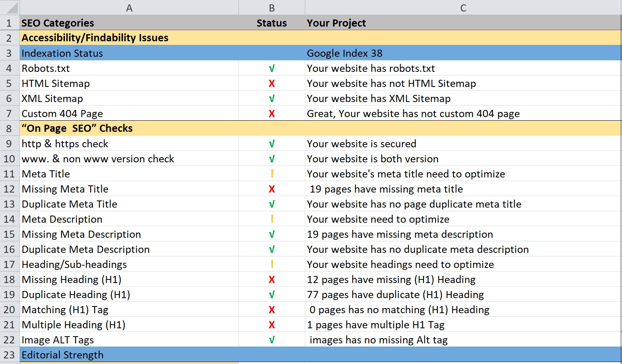Select the red X beside Custom 404 Page
The width and height of the screenshot is (622, 364).
point(272,114)
